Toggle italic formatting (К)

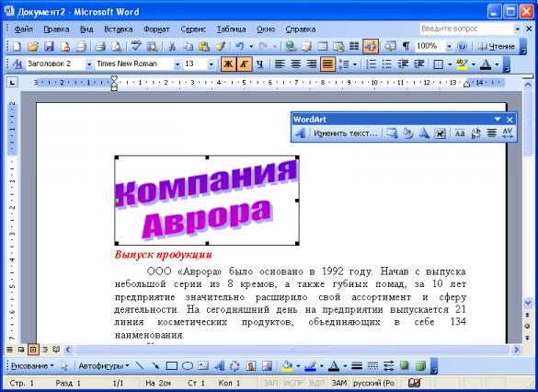(x=244, y=64)
